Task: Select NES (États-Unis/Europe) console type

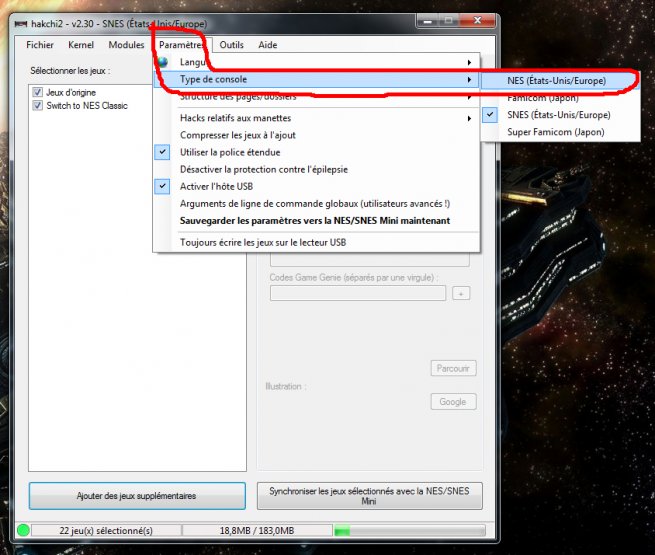Action: pos(561,81)
